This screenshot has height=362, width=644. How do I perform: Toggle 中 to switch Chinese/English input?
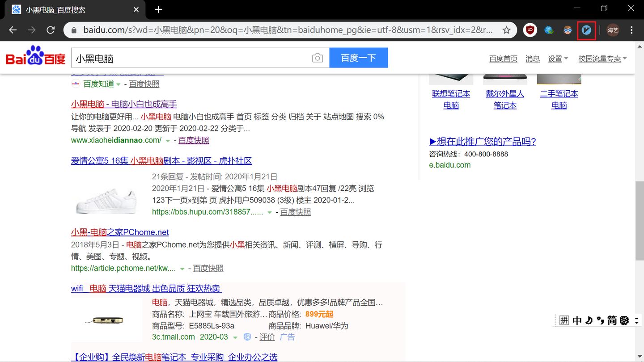pyautogui.click(x=578, y=320)
